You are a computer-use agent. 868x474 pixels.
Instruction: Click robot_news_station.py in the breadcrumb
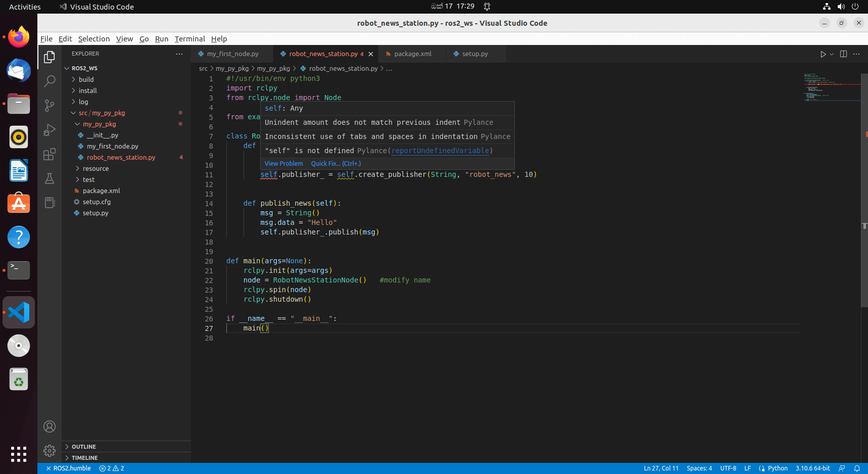point(344,69)
